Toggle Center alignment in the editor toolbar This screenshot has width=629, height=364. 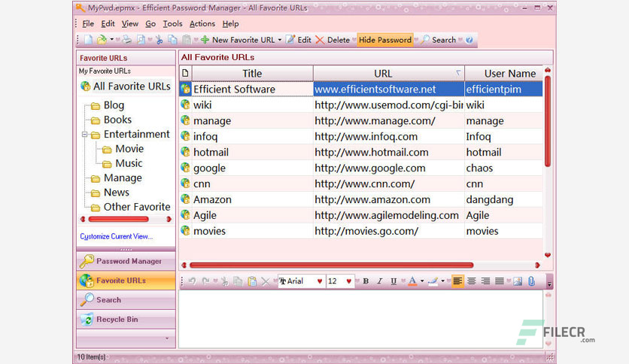(471, 281)
